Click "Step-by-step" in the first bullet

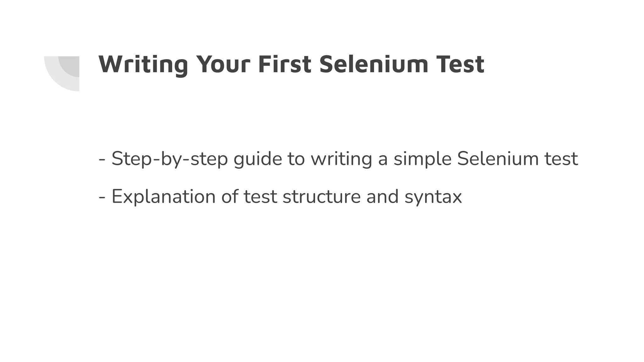(x=170, y=159)
